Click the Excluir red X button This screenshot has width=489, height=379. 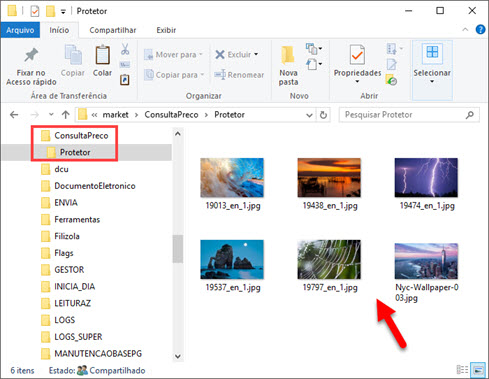(220, 54)
